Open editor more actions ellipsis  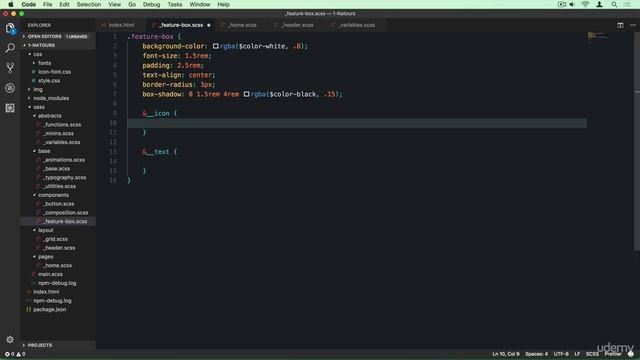633,25
